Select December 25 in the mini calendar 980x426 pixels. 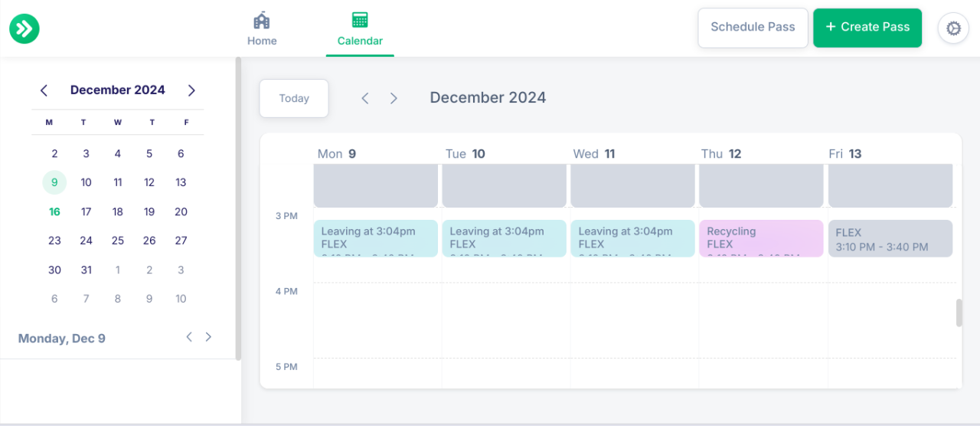117,241
